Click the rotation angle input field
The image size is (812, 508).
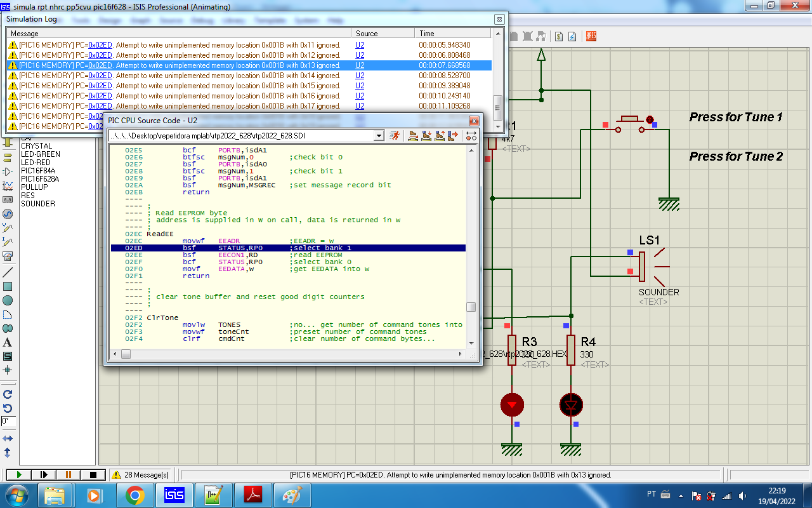click(8, 421)
